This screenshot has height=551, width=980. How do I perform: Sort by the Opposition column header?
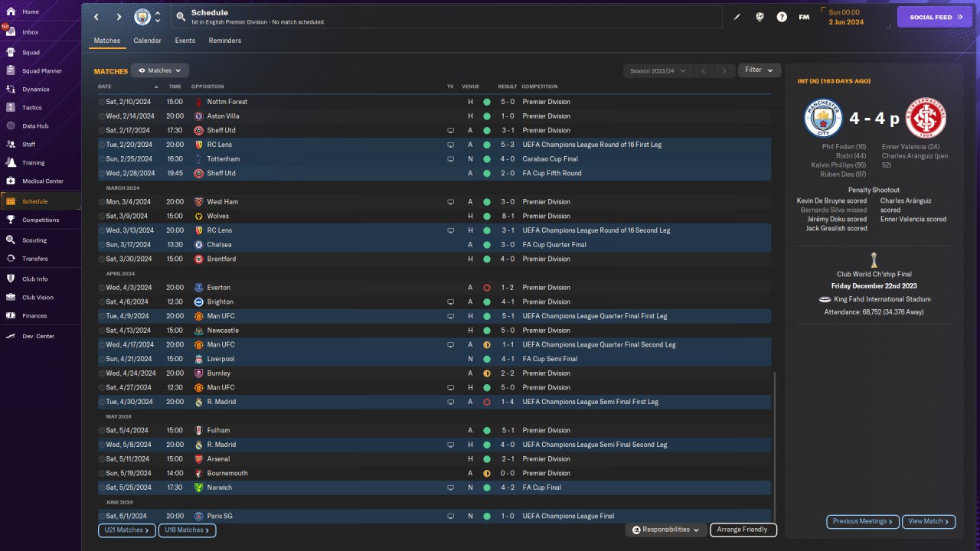[x=207, y=86]
